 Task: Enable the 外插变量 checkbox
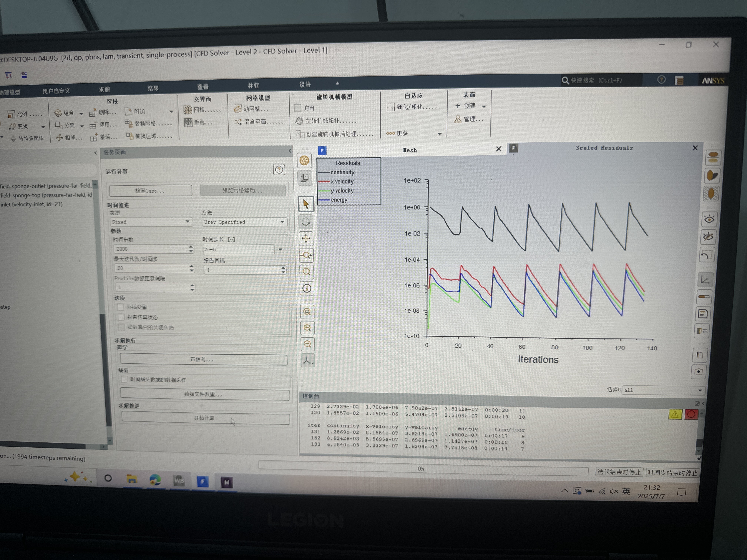121,307
